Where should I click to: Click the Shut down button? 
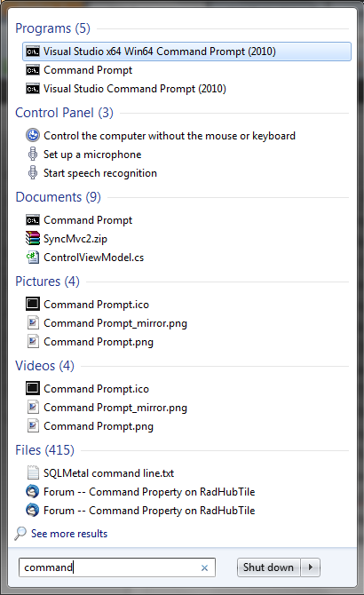(268, 567)
